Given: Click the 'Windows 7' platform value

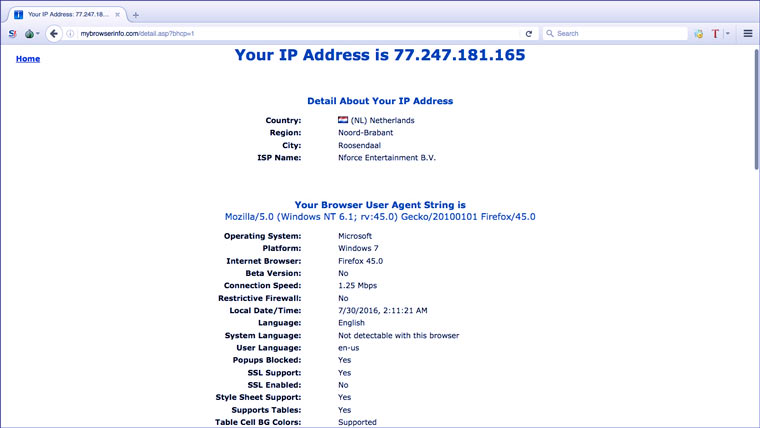Looking at the screenshot, I should click(x=358, y=248).
